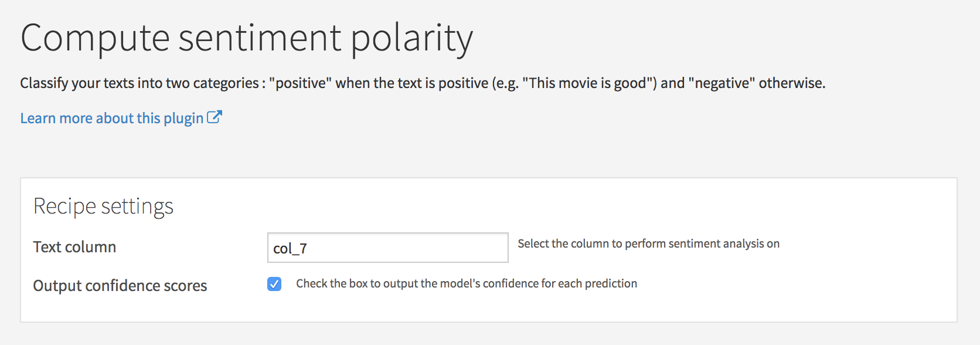Click the example phrase "This movie is good"

pos(589,83)
